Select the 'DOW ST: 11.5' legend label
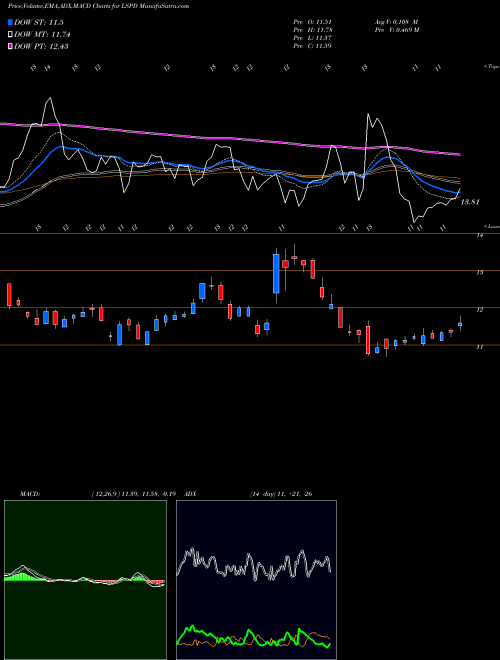500x660 pixels. (x=39, y=22)
